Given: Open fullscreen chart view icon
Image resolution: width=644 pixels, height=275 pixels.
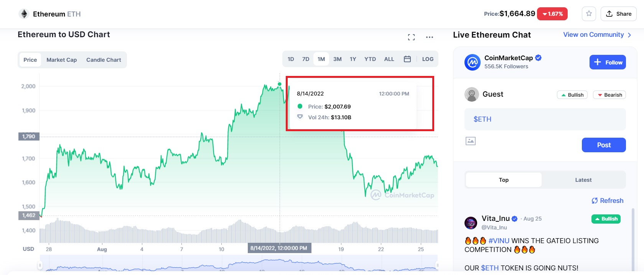Looking at the screenshot, I should coord(412,37).
